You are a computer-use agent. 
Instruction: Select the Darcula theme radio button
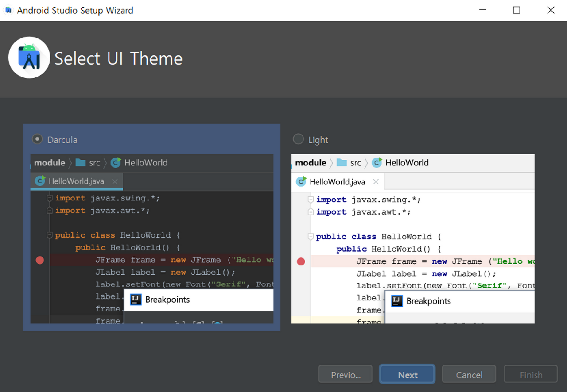coord(37,139)
